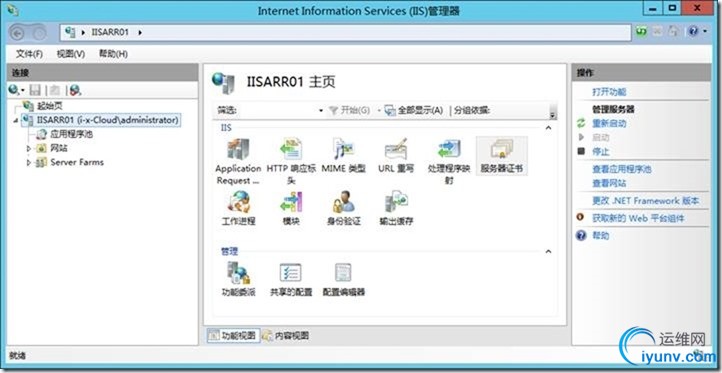Open the 帮助(H) menu
This screenshot has width=722, height=373.
(x=113, y=54)
